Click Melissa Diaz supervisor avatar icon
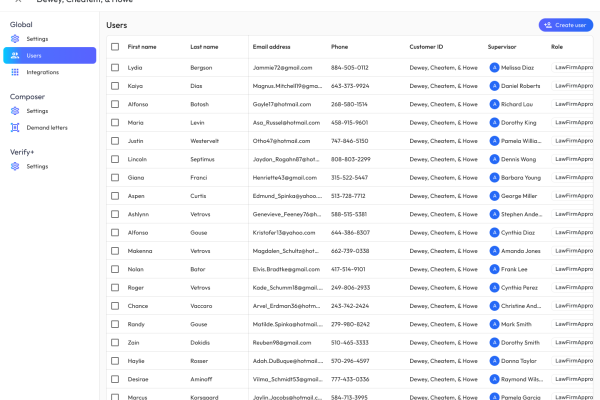Image resolution: width=600 pixels, height=400 pixels. pyautogui.click(x=494, y=68)
